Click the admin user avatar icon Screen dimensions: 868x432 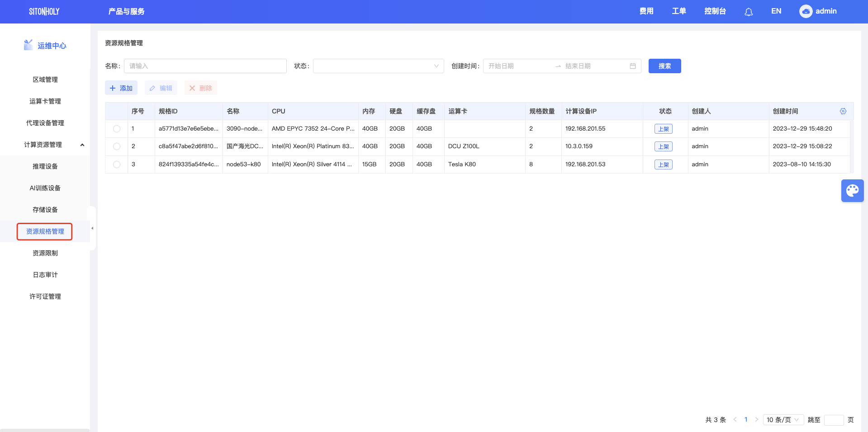click(806, 11)
